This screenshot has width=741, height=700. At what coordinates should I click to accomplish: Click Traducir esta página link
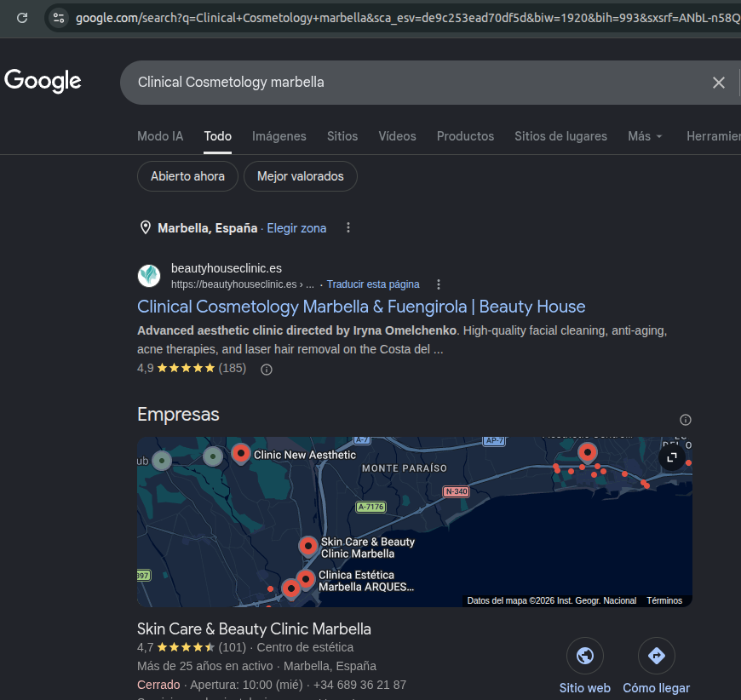(373, 284)
